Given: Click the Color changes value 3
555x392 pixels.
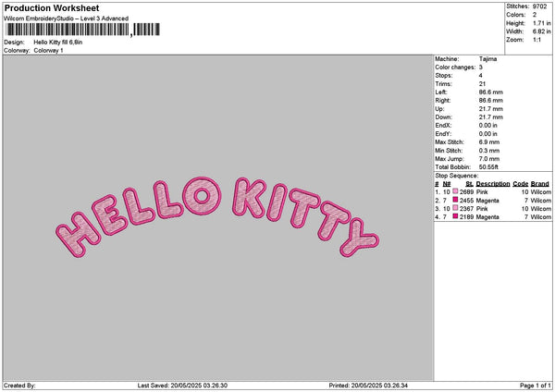Looking at the screenshot, I should coord(481,67).
